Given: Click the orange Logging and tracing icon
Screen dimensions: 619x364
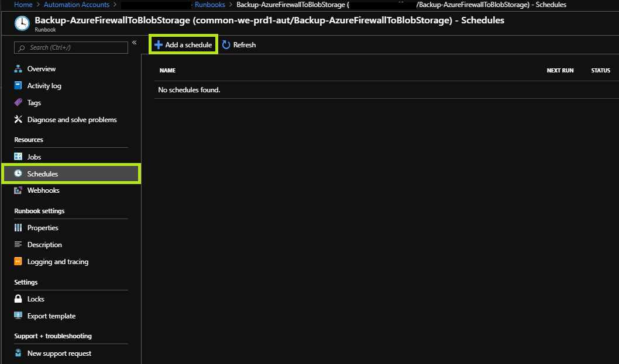Looking at the screenshot, I should pos(18,262).
